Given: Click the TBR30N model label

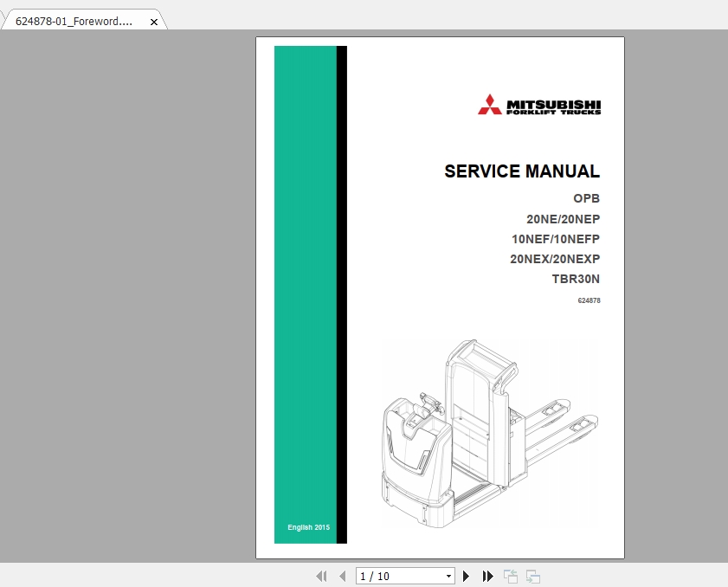Looking at the screenshot, I should coord(577,280).
